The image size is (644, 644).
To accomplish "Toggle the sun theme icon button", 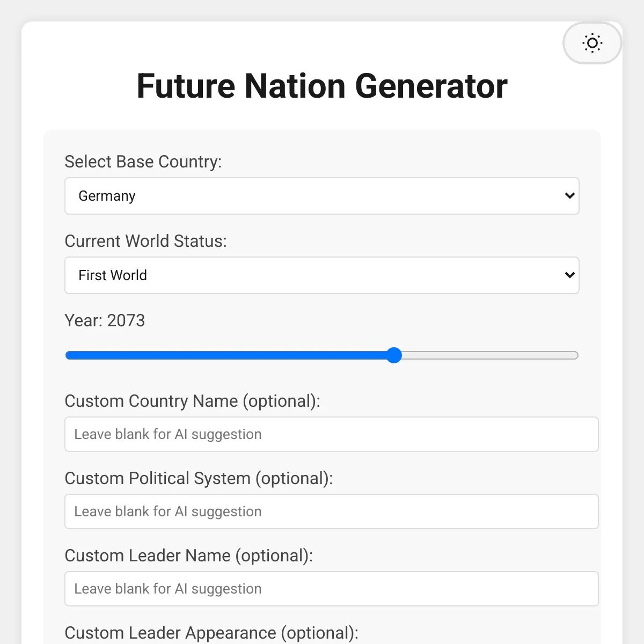I will [592, 43].
